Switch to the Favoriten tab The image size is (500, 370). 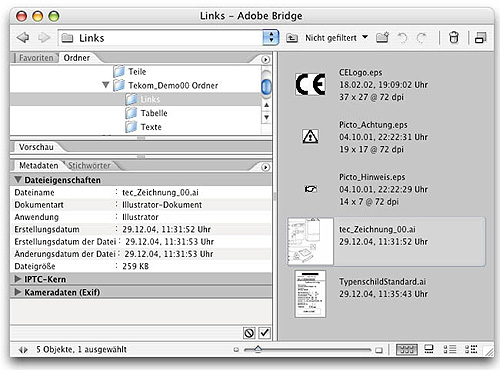click(36, 58)
